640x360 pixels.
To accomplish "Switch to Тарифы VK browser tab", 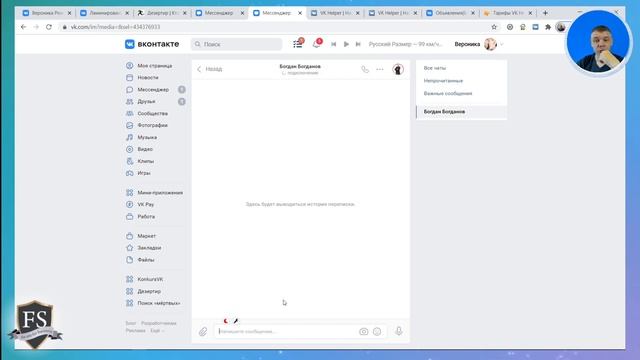I will [508, 13].
